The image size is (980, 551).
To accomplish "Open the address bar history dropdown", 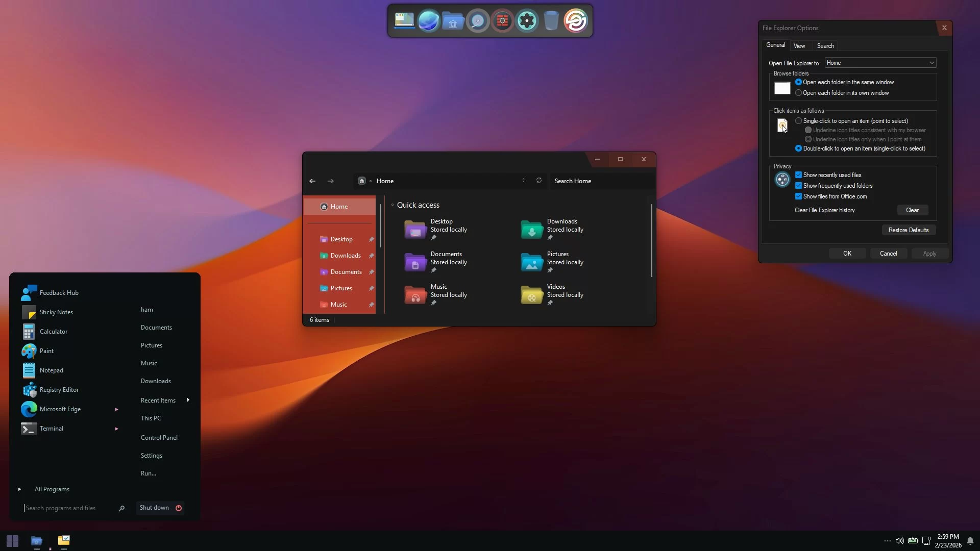I will click(x=523, y=181).
